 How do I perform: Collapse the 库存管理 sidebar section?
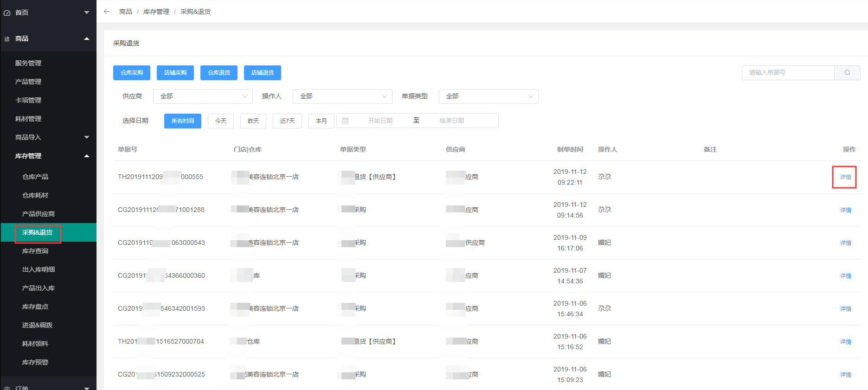click(x=86, y=156)
